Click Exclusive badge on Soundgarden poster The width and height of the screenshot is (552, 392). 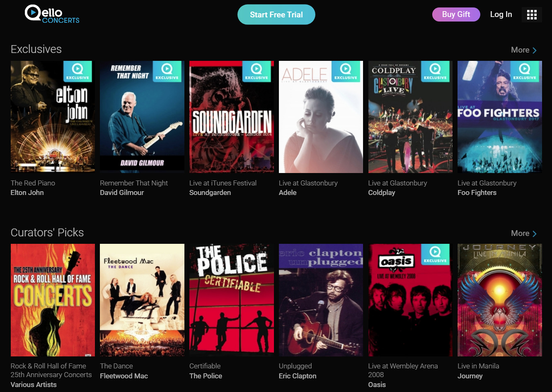click(256, 71)
